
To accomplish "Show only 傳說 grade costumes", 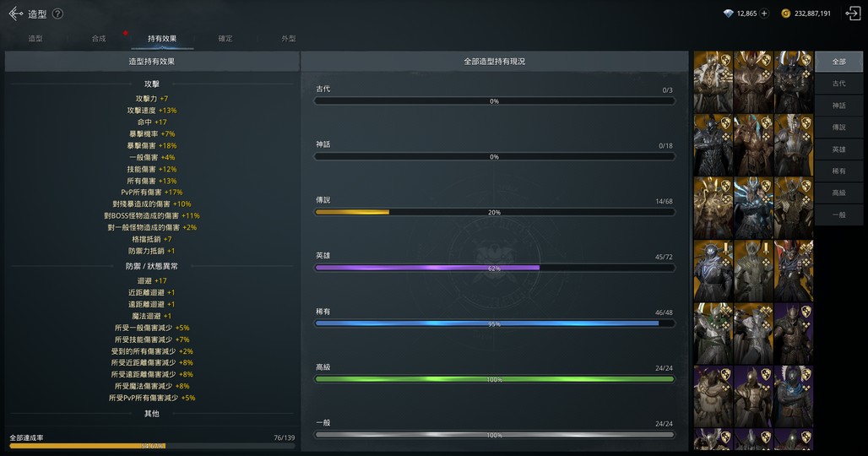I will tap(838, 128).
